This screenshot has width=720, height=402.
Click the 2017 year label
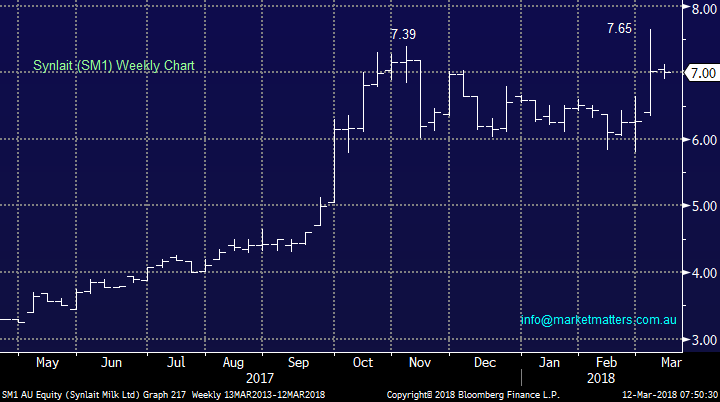260,379
